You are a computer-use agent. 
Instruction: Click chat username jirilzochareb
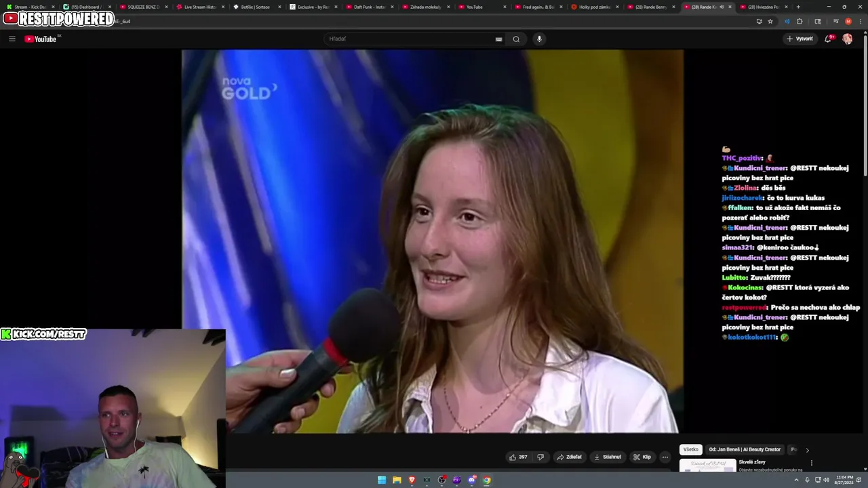(743, 197)
